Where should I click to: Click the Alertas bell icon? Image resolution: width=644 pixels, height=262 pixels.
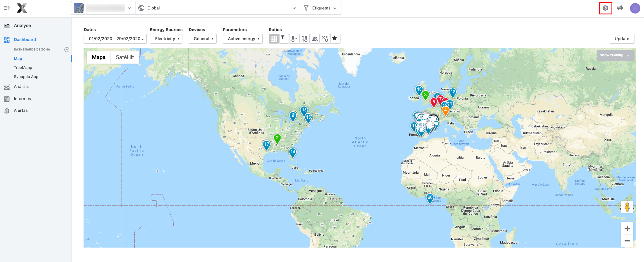[7, 110]
